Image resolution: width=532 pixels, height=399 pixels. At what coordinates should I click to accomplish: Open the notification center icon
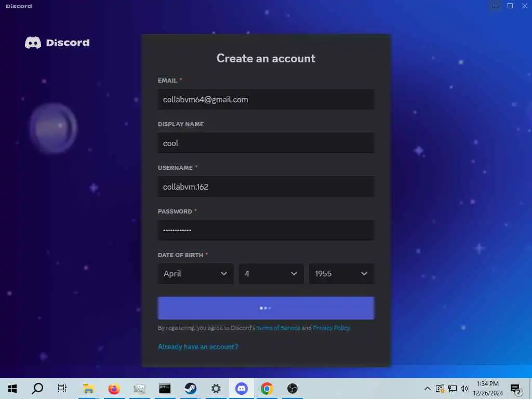[x=515, y=389]
